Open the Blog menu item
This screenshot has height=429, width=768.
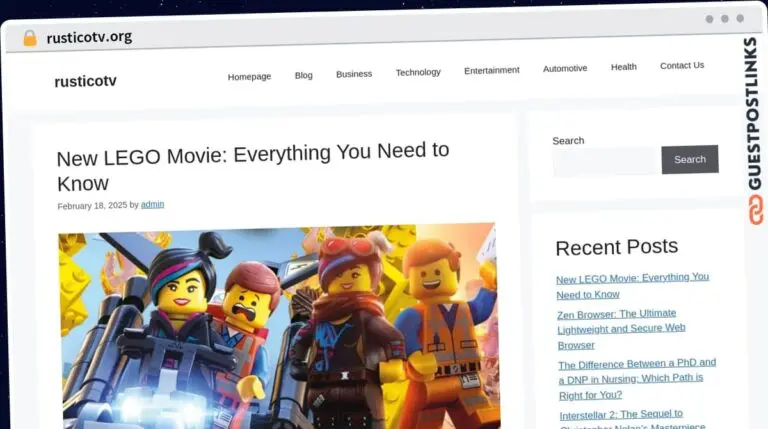pyautogui.click(x=303, y=75)
